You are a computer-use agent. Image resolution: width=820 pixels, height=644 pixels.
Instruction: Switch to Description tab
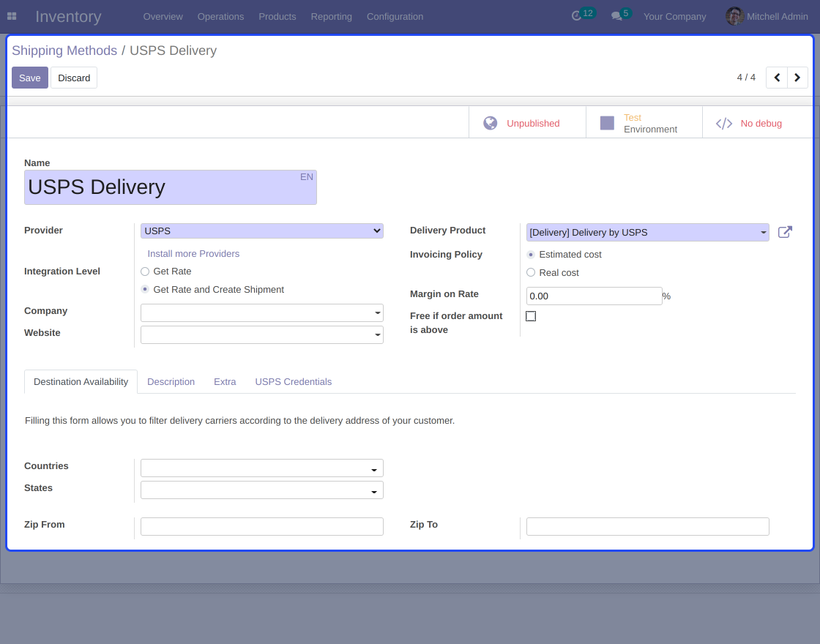pos(171,381)
